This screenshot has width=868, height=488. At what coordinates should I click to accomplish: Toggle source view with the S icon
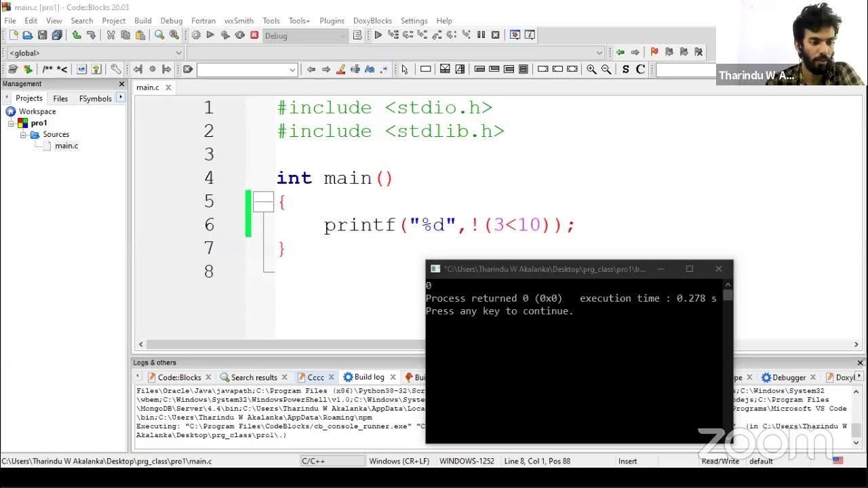(x=625, y=69)
